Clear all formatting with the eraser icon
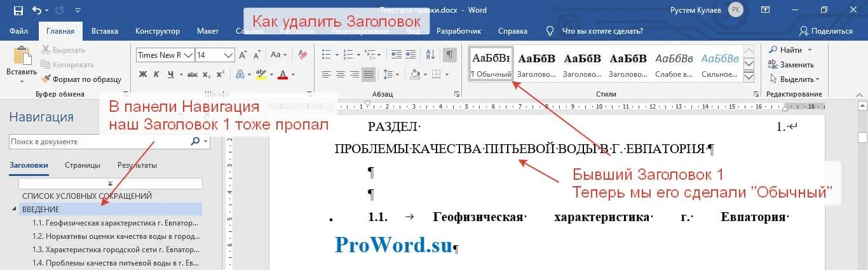Screen dimensions: 868x270 tap(302, 55)
